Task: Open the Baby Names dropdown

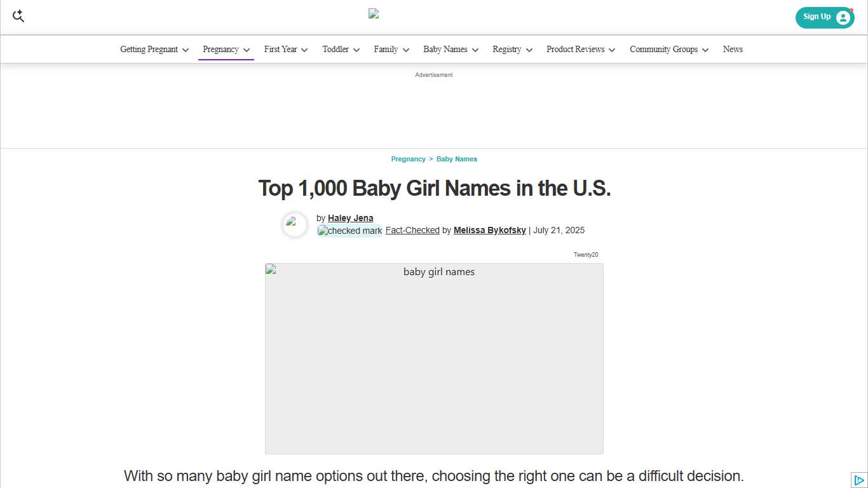Action: [475, 49]
